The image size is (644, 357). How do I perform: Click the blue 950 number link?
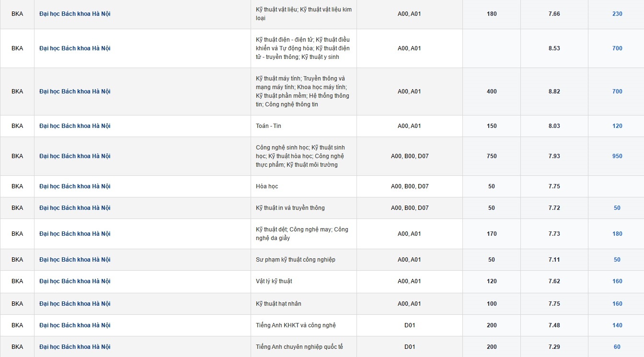[x=617, y=156]
